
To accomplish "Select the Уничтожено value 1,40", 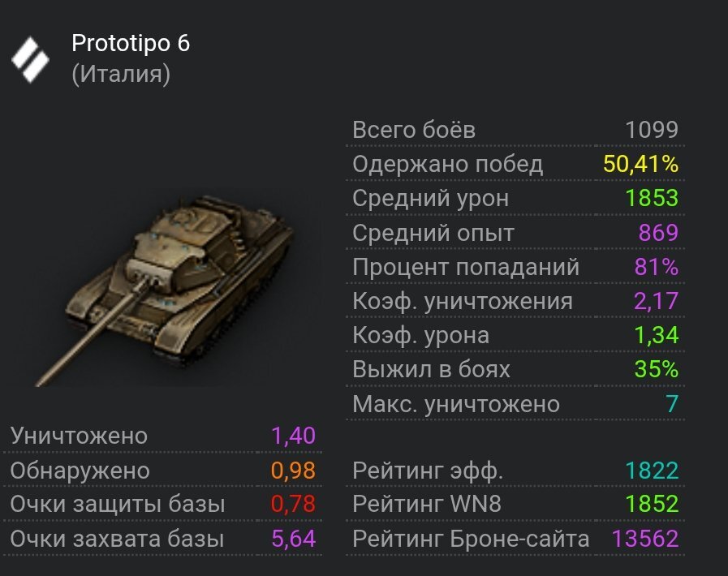I will 293,436.
